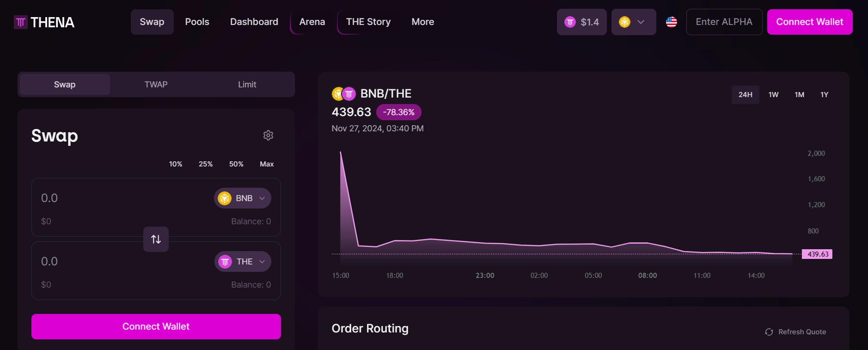Switch to the Limit tab
Screen dimensions: 868x350
click(x=247, y=85)
